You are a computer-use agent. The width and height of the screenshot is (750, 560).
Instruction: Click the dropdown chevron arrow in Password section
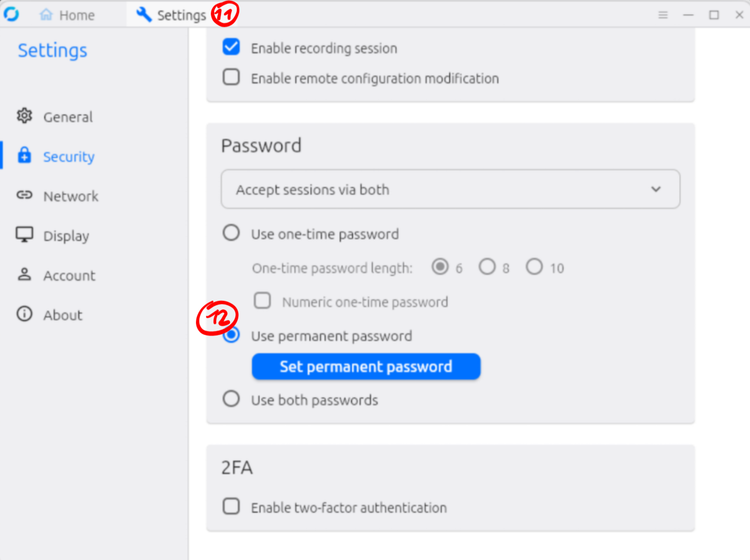click(655, 189)
